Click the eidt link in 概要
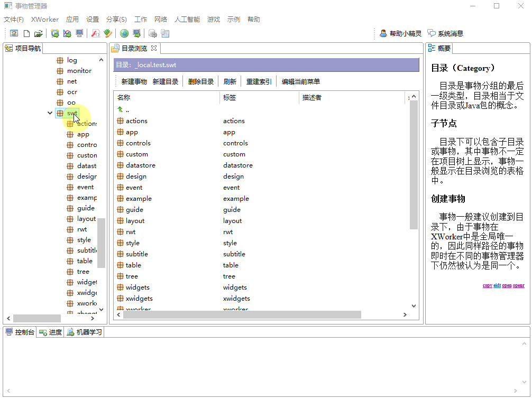The image size is (532, 399). [x=497, y=285]
